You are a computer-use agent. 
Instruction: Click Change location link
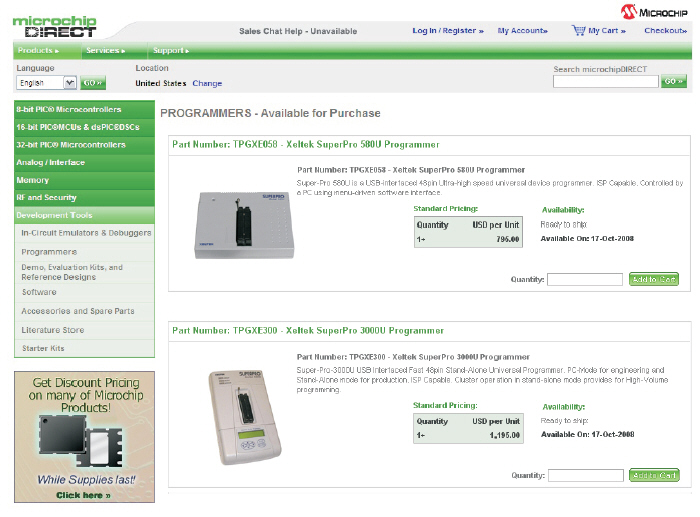pos(207,83)
